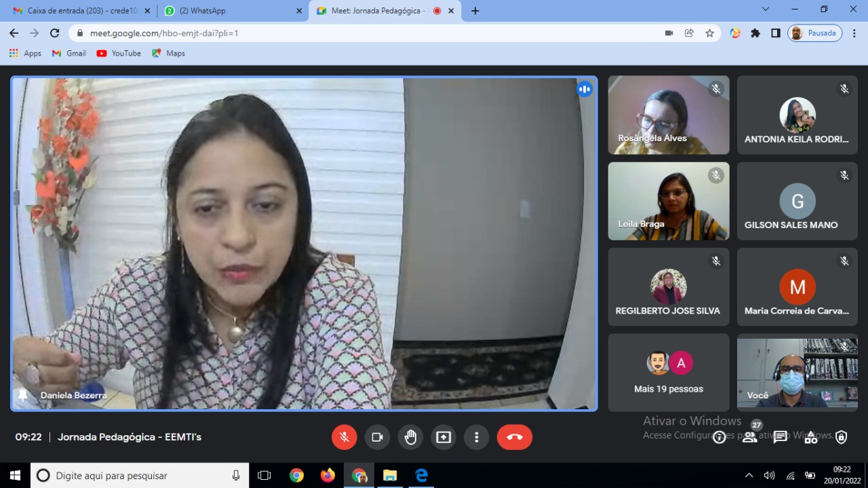Open the meeting details info icon
The height and width of the screenshot is (488, 868).
coord(719,437)
